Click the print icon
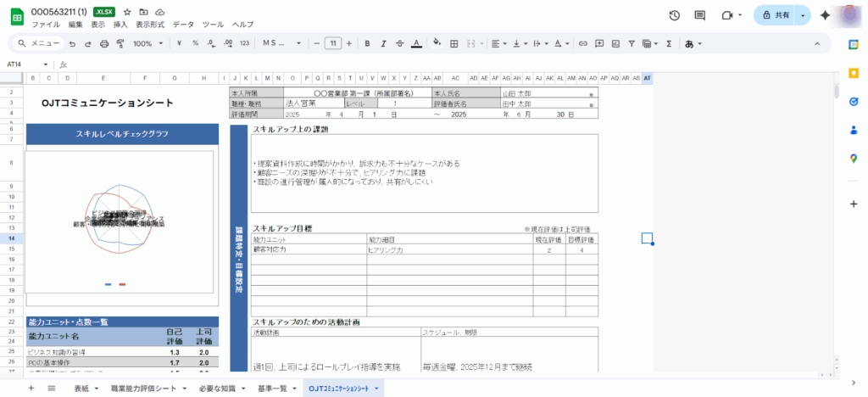The height and width of the screenshot is (397, 868). click(x=104, y=43)
